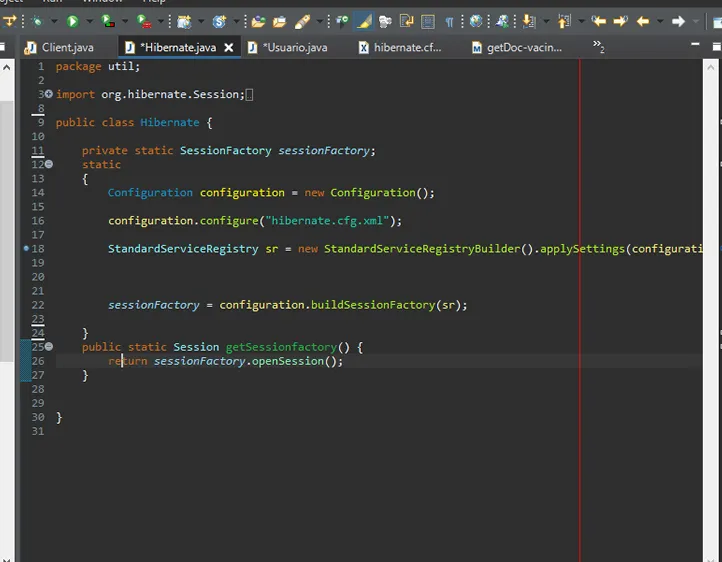Show hidden editor tabs list

point(598,46)
